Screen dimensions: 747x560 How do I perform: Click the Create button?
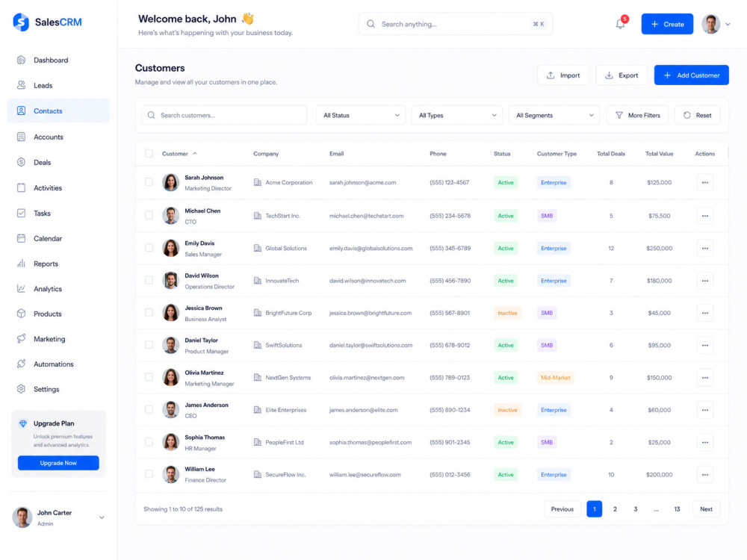[667, 24]
